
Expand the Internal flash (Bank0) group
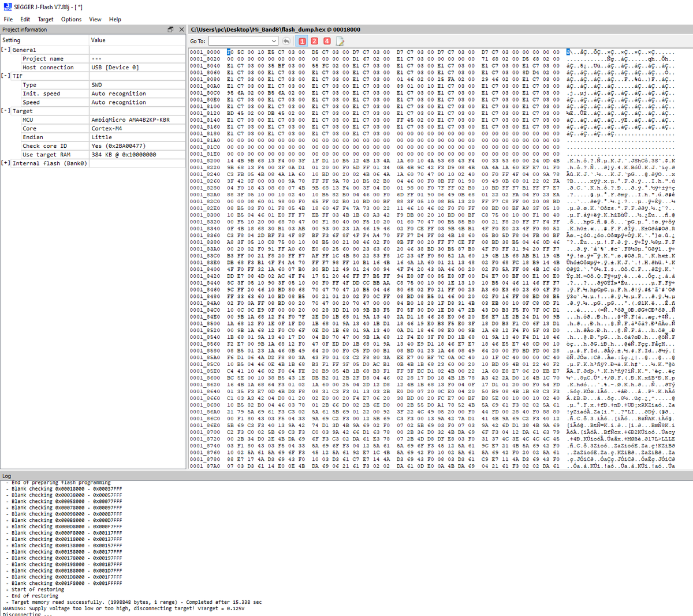coord(5,163)
